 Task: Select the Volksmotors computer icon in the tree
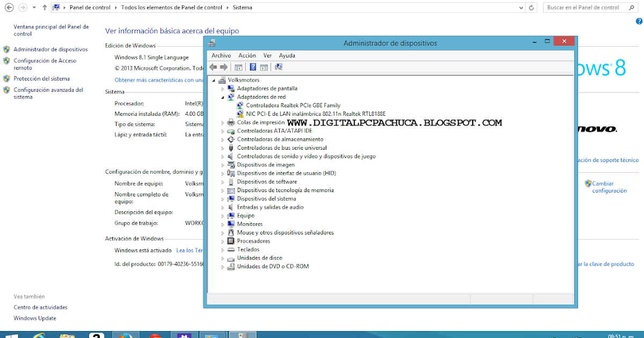click(x=222, y=80)
